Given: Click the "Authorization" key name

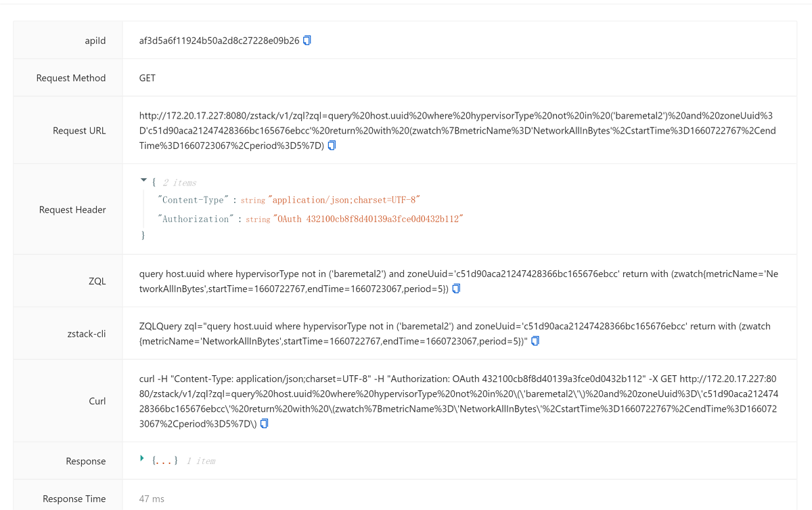Looking at the screenshot, I should [196, 219].
